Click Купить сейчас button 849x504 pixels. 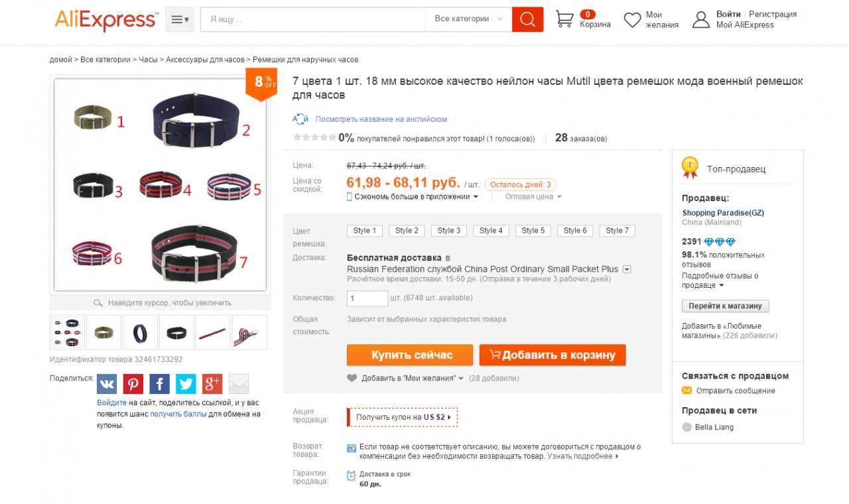pyautogui.click(x=410, y=355)
